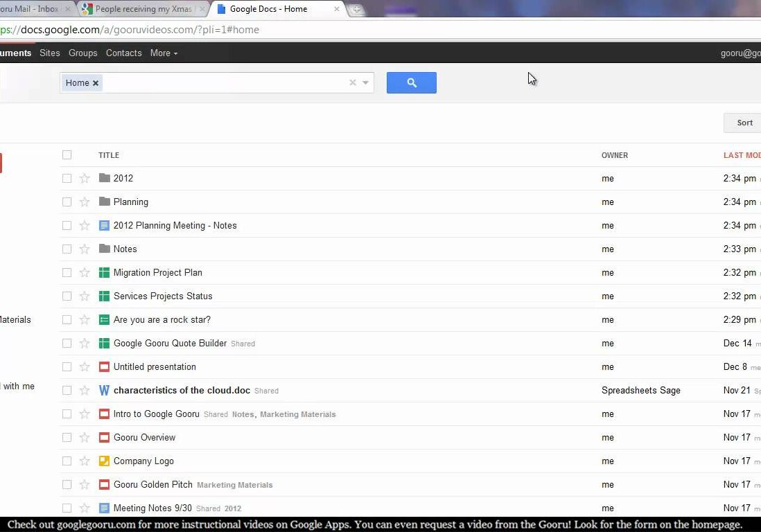Viewport: 761px width, 532px height.
Task: Click the Planning folder icon
Action: point(105,202)
